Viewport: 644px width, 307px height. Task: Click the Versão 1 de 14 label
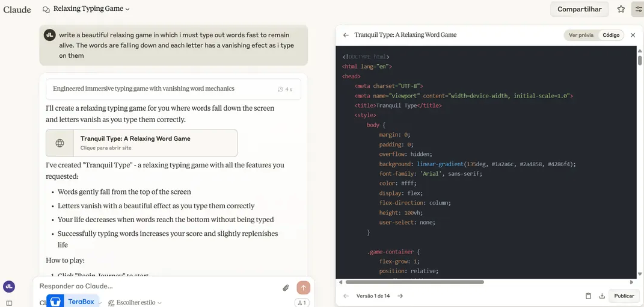[373, 296]
